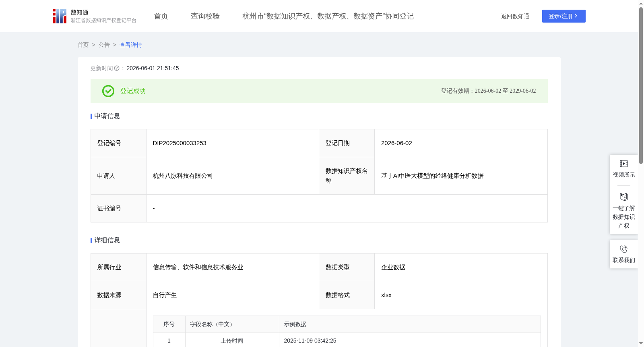The height and width of the screenshot is (347, 644).
Task: Open 一键了解数据知识产权 guide icon
Action: pos(624,197)
